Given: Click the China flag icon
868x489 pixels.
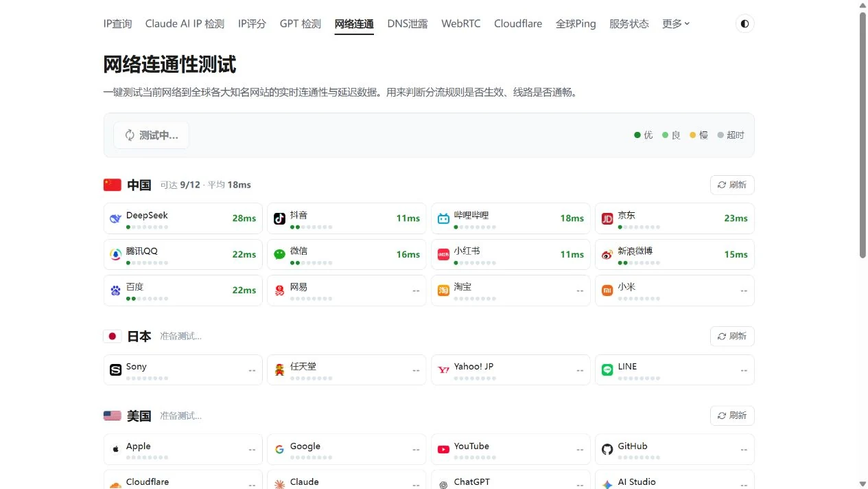Looking at the screenshot, I should [x=113, y=185].
